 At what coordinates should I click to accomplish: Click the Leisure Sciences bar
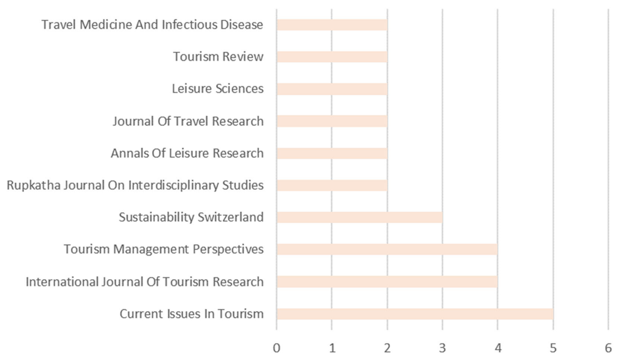click(332, 89)
